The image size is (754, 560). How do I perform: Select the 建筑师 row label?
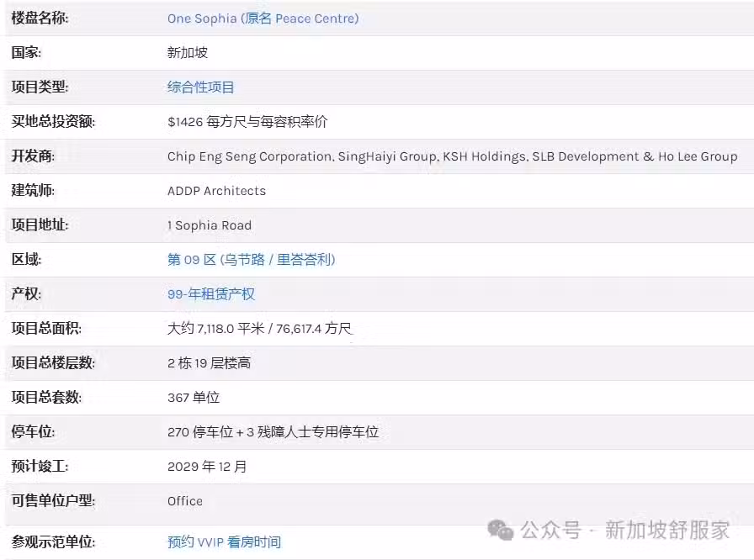pyautogui.click(x=33, y=191)
